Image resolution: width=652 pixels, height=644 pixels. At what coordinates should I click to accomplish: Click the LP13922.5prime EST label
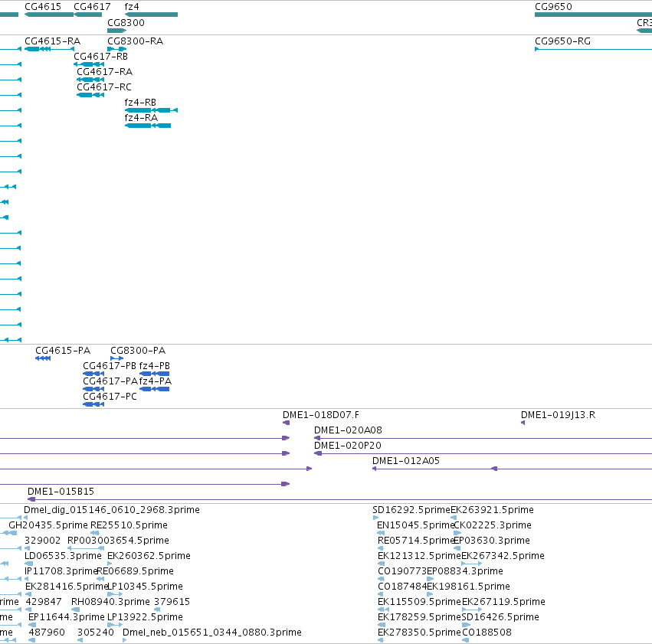tap(145, 617)
